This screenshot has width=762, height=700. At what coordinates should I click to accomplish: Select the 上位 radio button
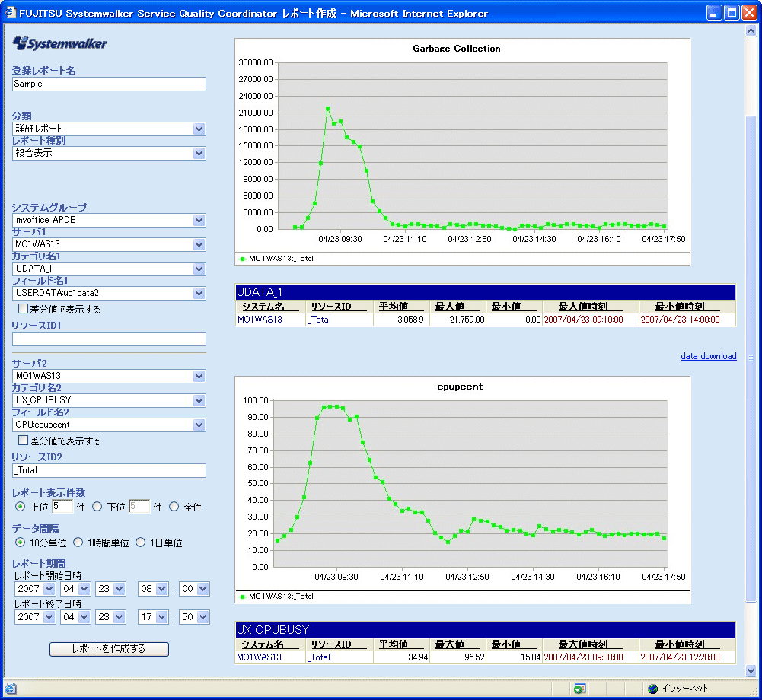(x=20, y=507)
